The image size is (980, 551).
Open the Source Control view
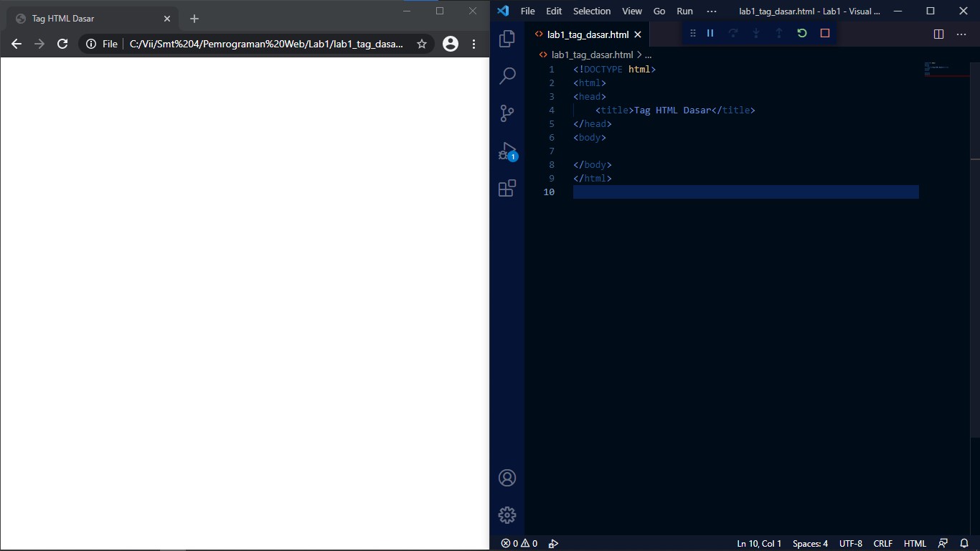[507, 113]
